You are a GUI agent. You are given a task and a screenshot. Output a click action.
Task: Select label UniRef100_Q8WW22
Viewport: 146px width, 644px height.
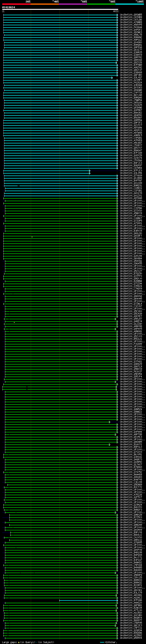(x=131, y=412)
